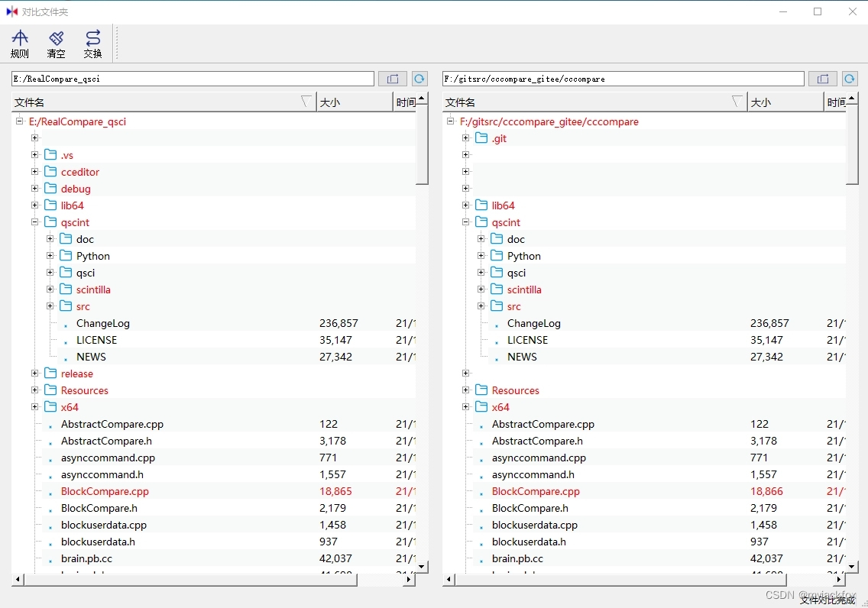Select Resources folder icon in right pane

tap(481, 390)
